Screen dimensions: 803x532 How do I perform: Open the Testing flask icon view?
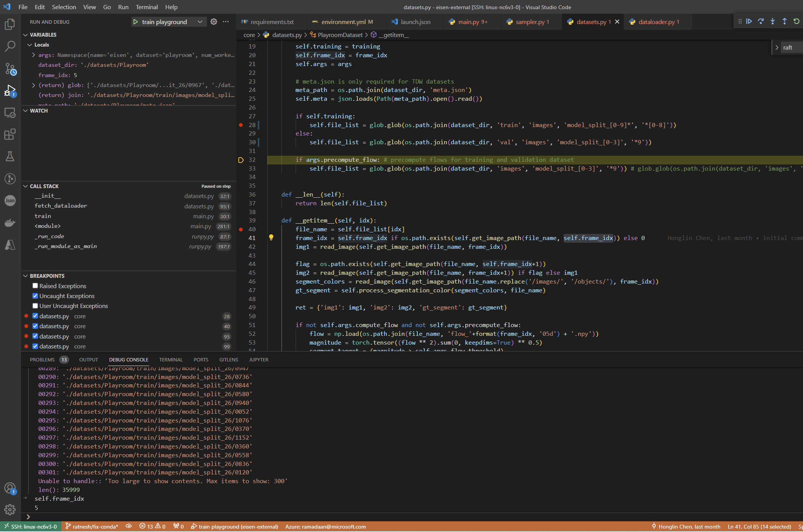(10, 156)
